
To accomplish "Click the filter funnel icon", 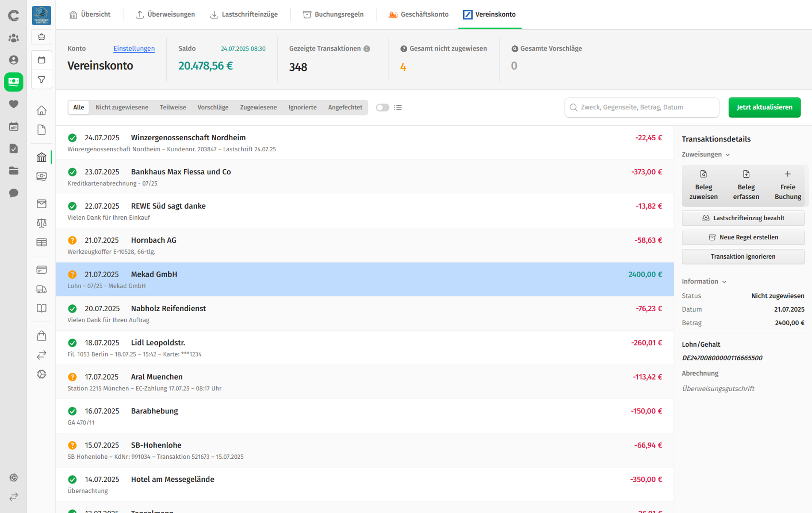I will coord(41,80).
